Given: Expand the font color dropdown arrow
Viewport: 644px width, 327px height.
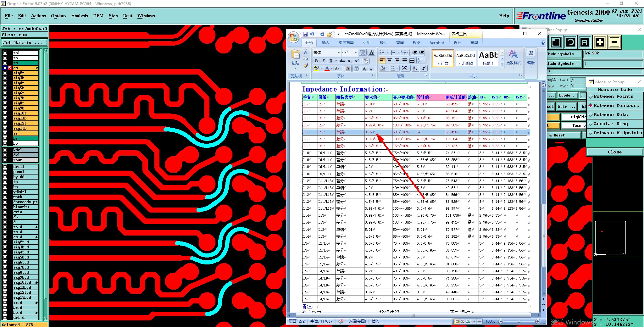Looking at the screenshot, I should (x=331, y=69).
